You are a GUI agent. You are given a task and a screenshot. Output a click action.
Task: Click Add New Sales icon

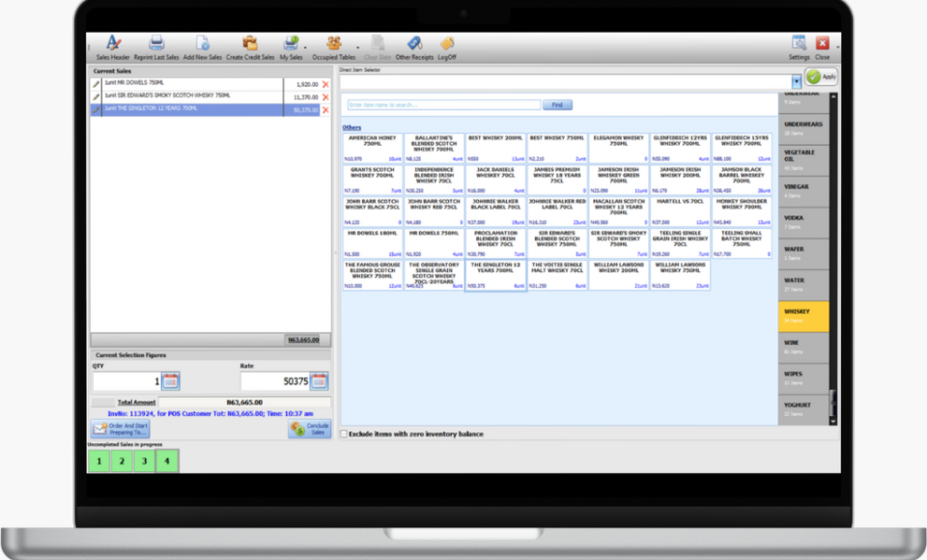coord(202,43)
